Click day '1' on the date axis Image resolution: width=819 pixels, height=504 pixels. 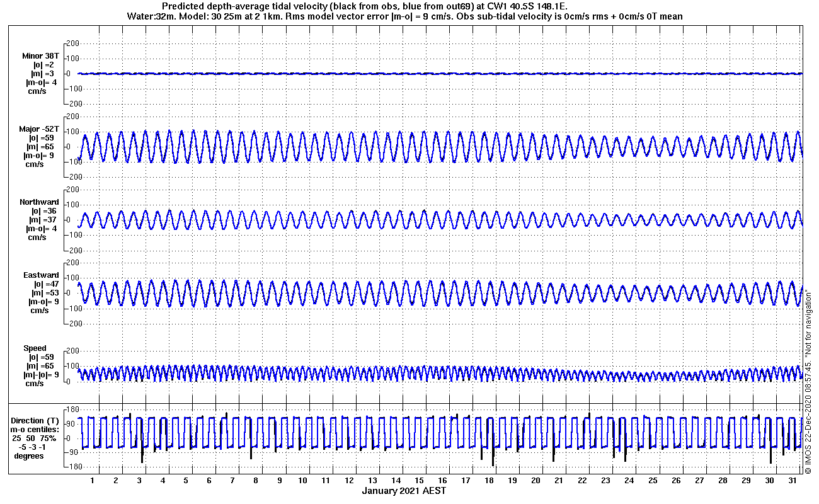(x=93, y=480)
